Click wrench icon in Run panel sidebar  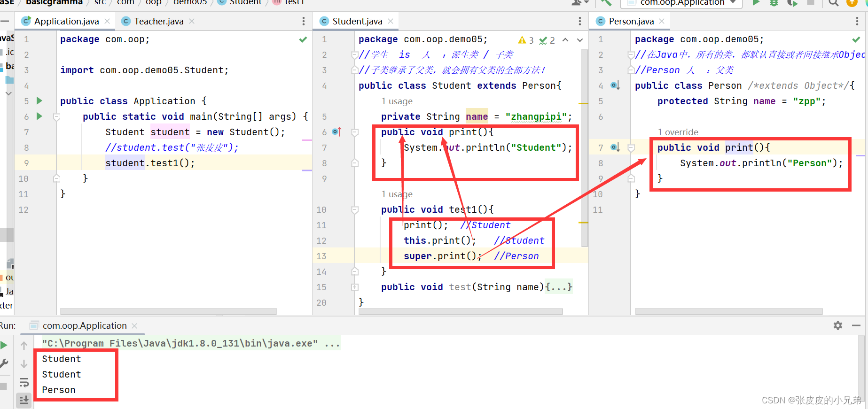[x=4, y=363]
